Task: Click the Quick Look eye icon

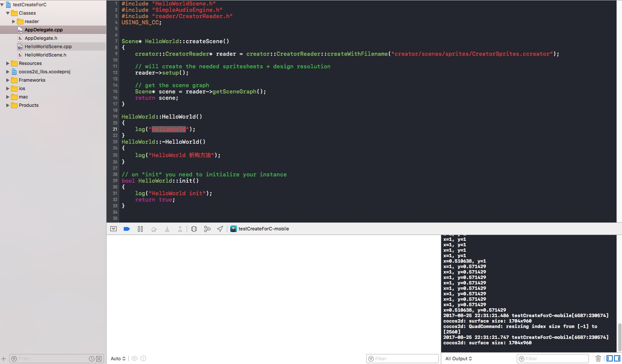Action: 134,359
